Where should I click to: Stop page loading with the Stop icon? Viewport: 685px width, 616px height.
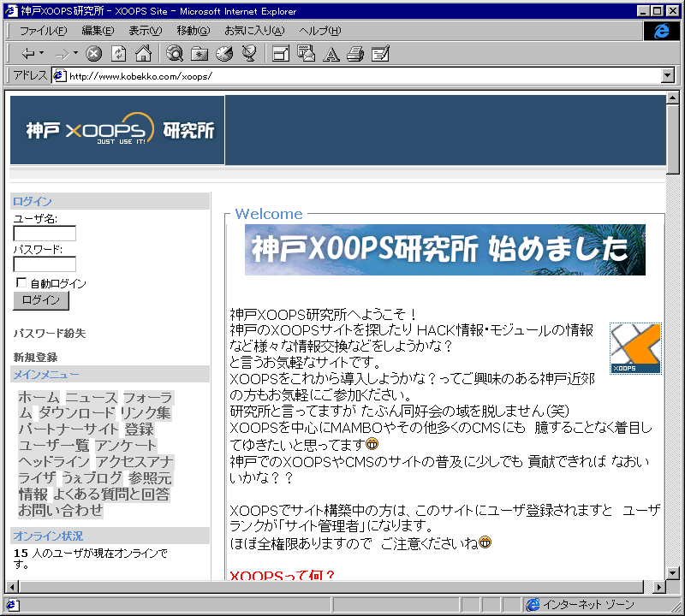pyautogui.click(x=93, y=54)
